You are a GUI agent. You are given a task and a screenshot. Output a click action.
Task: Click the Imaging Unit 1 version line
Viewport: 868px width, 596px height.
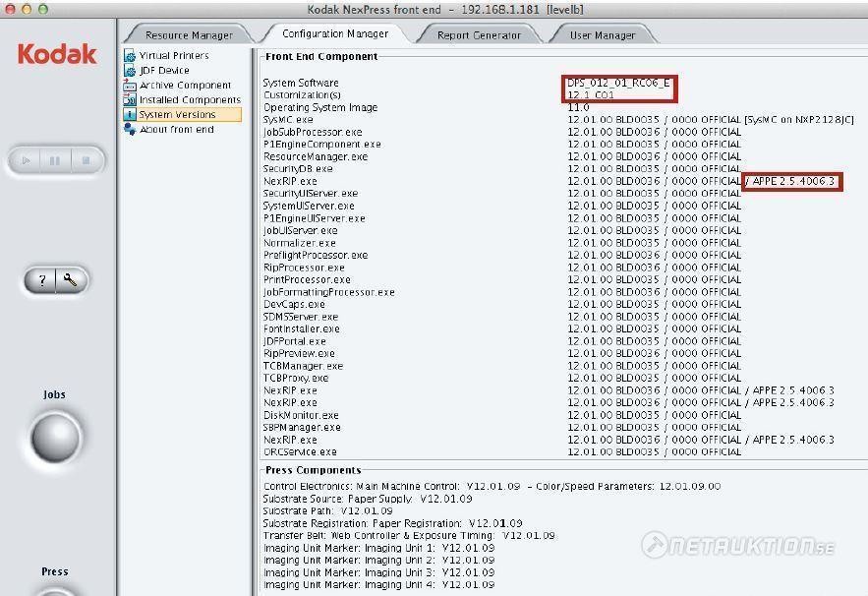point(379,548)
